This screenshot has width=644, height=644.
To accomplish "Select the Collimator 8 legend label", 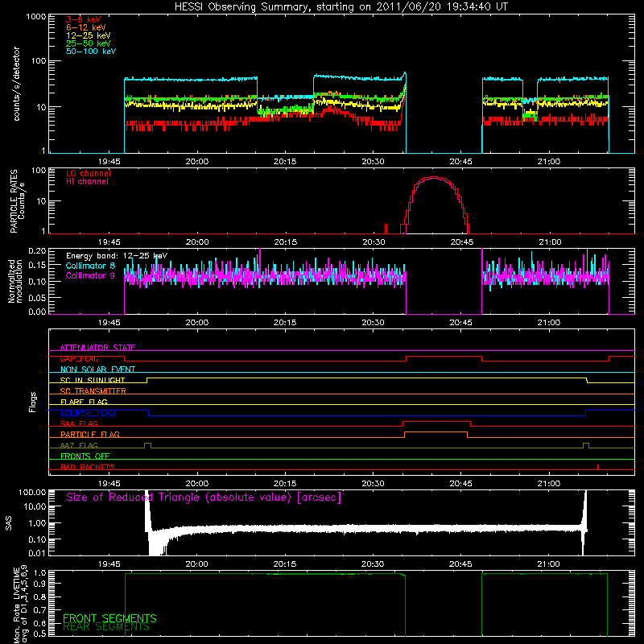I will point(90,266).
